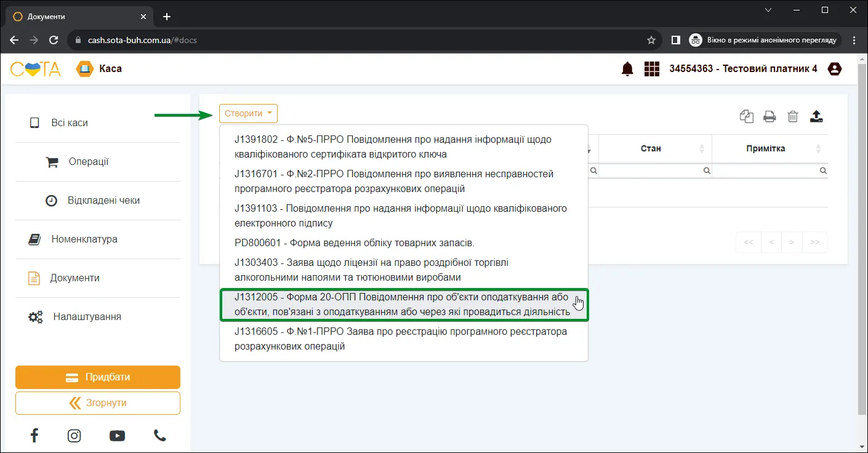The image size is (868, 453).
Task: Click the browser back arrow
Action: pyautogui.click(x=14, y=40)
